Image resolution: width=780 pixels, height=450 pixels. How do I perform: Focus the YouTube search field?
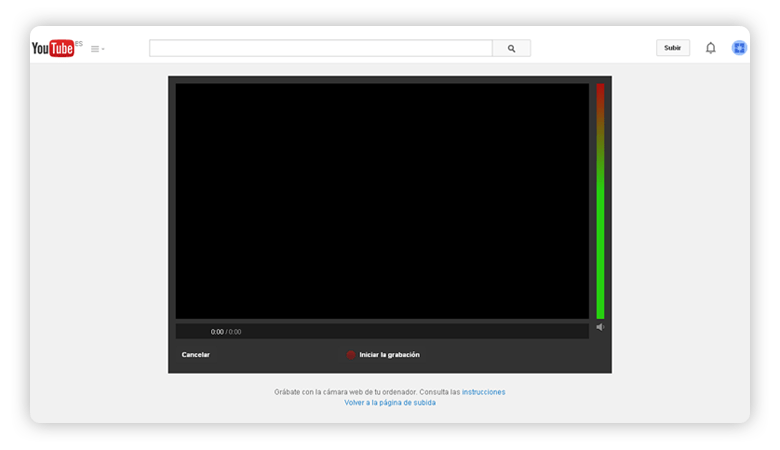pyautogui.click(x=321, y=48)
